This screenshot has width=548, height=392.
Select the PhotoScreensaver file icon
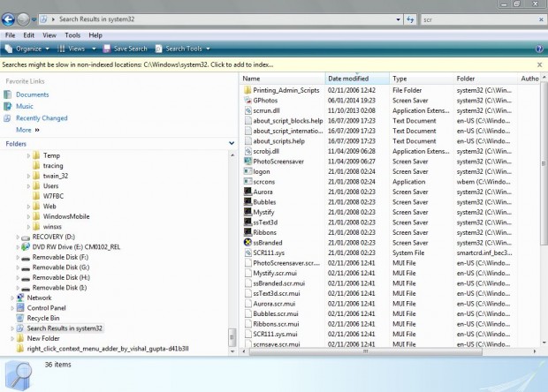tap(247, 162)
